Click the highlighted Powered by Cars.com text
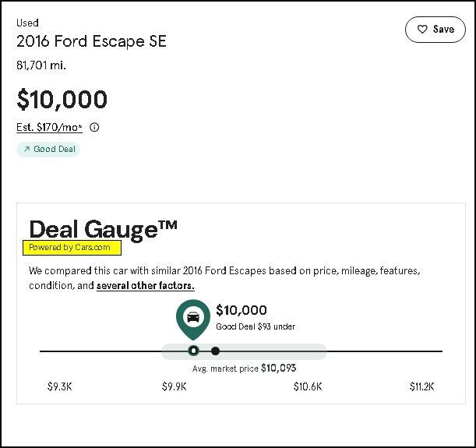This screenshot has width=476, height=448. click(x=70, y=248)
